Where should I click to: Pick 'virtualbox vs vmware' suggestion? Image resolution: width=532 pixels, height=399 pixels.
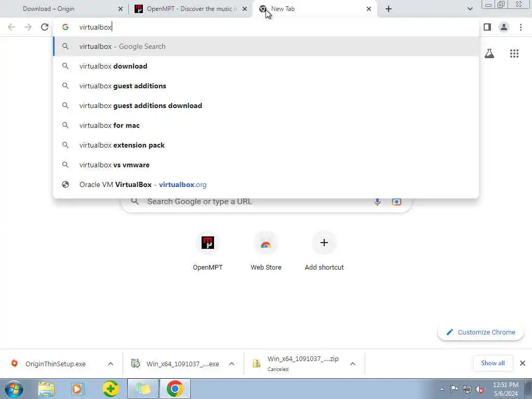(267, 165)
